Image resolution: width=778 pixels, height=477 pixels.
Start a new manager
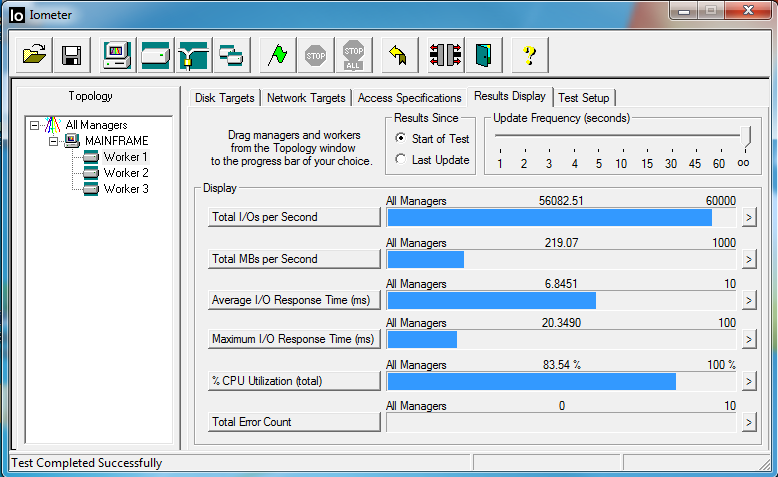(117, 55)
